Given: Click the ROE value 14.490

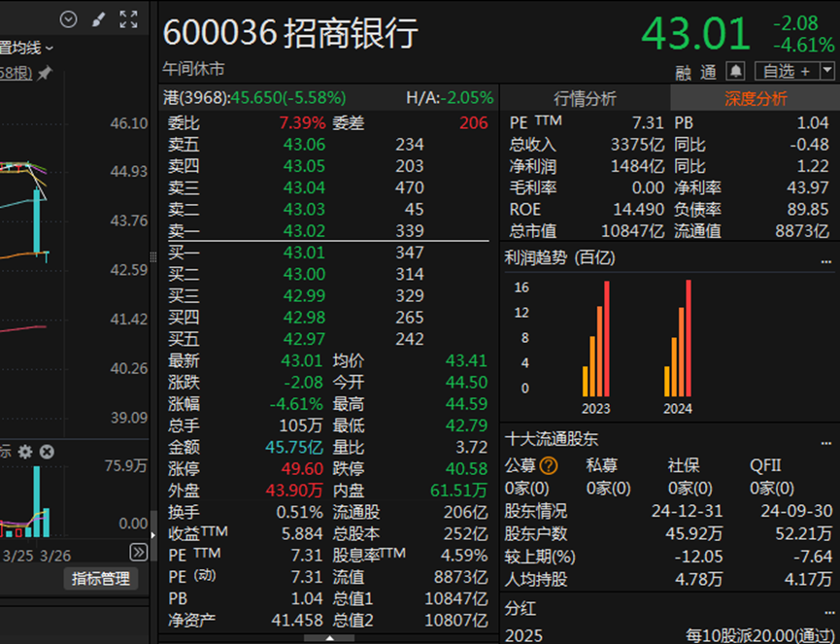Looking at the screenshot, I should [639, 209].
